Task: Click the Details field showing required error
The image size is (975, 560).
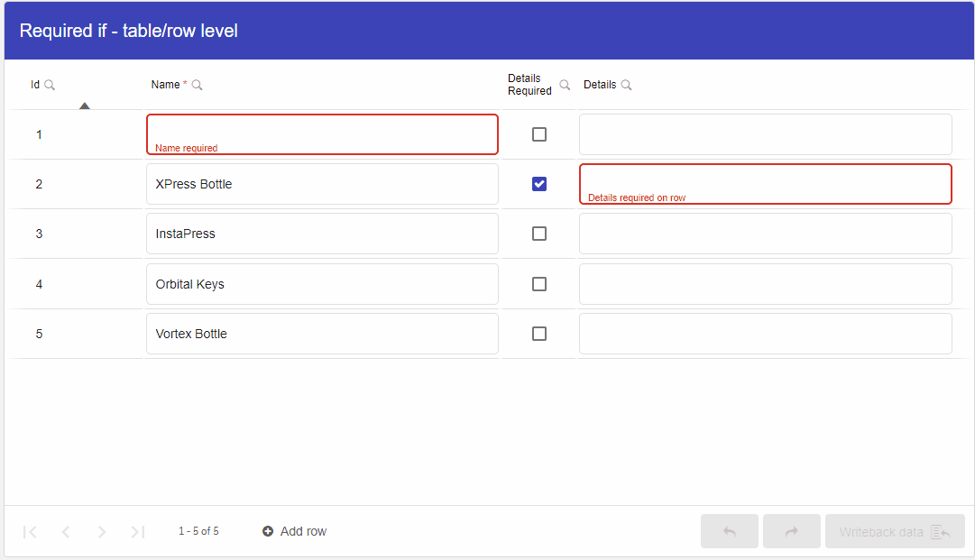Action: [766, 184]
